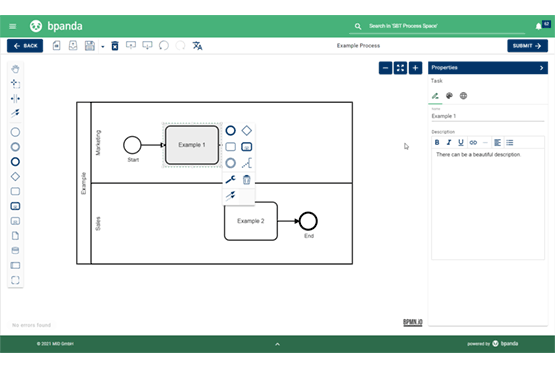Click the search magnifier icon
The height and width of the screenshot is (369, 555).
pyautogui.click(x=358, y=26)
